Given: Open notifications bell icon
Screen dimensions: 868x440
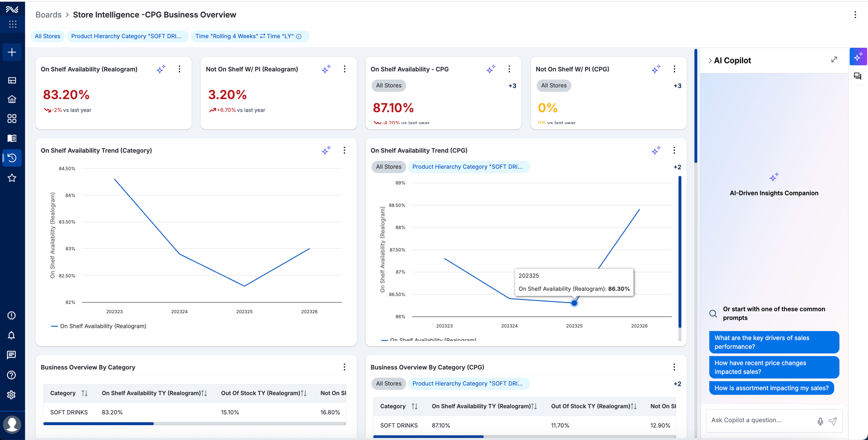Looking at the screenshot, I should (12, 335).
